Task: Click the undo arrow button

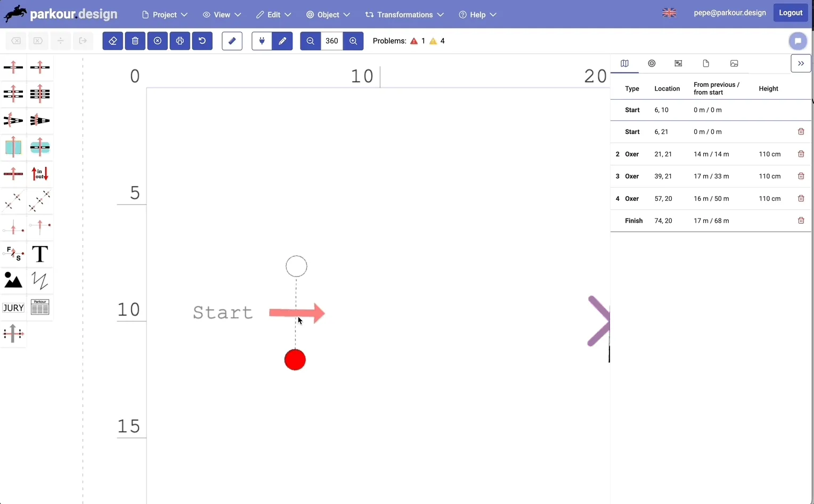Action: [x=202, y=41]
